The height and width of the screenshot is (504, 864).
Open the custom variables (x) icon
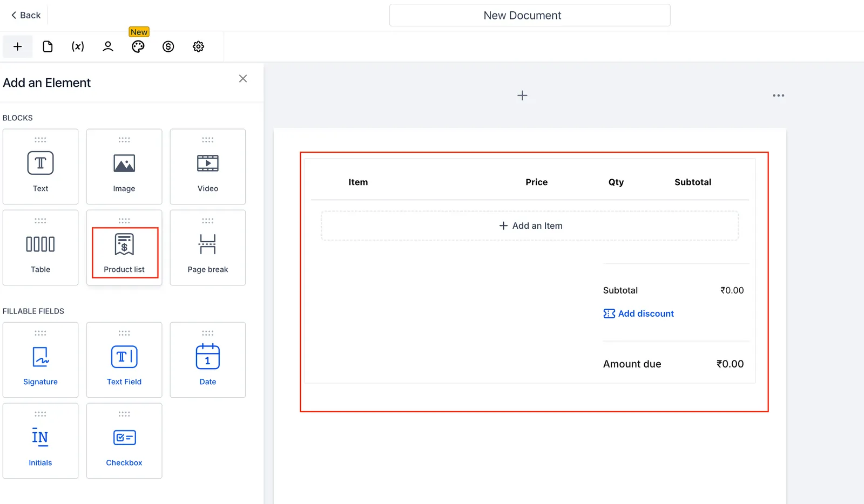click(x=78, y=46)
